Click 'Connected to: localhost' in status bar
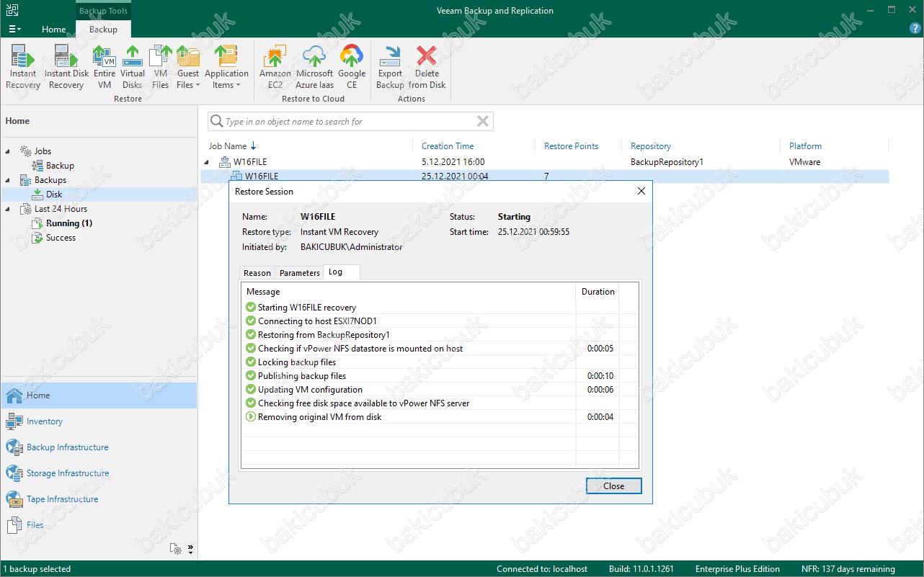The width and height of the screenshot is (924, 577). 542,569
